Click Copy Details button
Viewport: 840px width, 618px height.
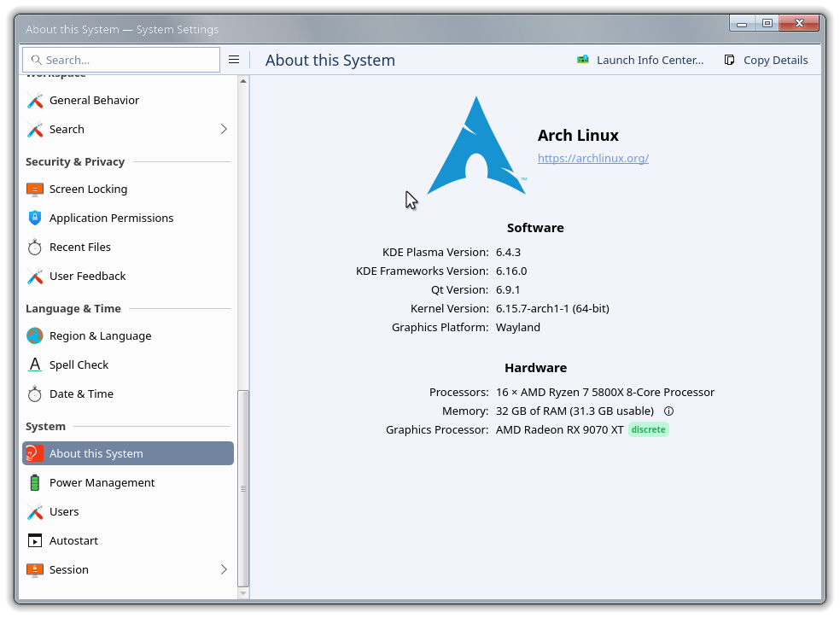coord(766,60)
